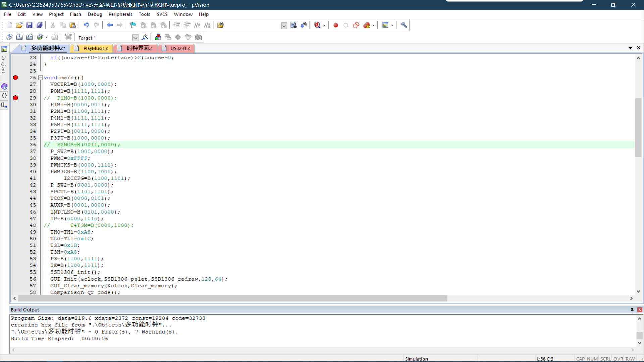The width and height of the screenshot is (644, 362).
Task: Expand the kill breakpoints dropdown arrow
Action: tap(373, 25)
